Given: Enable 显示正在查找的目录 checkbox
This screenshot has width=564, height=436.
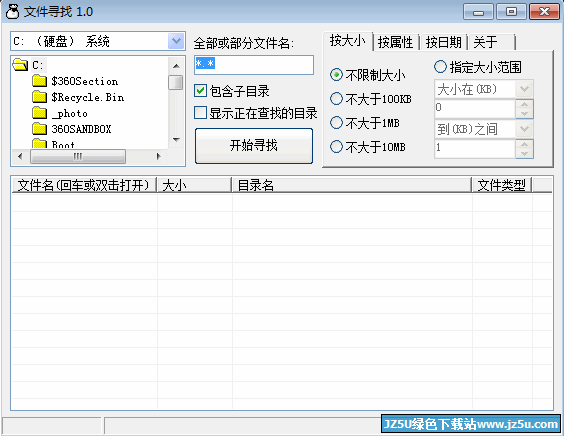Looking at the screenshot, I should 200,113.
